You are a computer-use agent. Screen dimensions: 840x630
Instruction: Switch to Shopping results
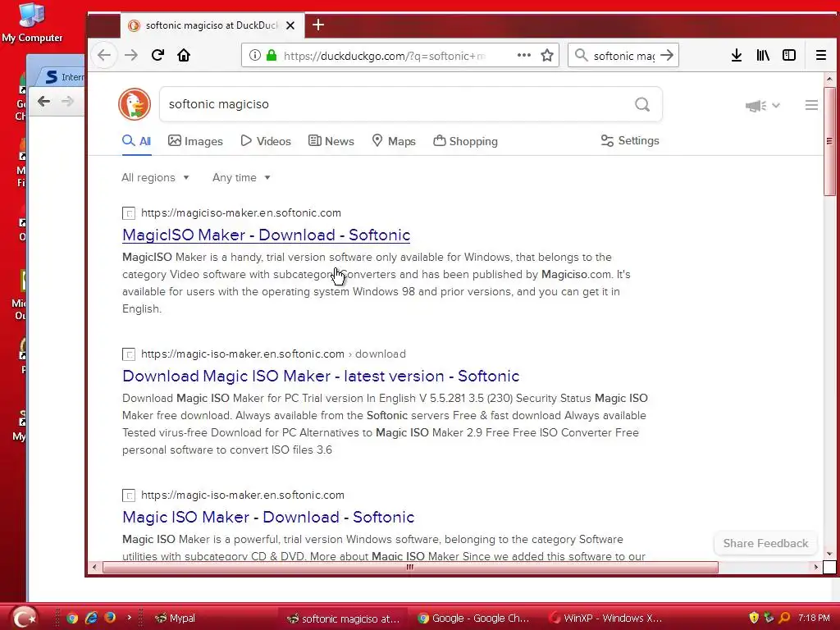(466, 141)
